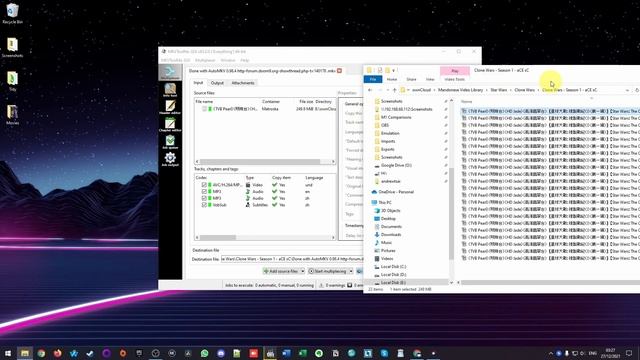Select M1 Comparisons folder in sidebar
This screenshot has height=360, width=640.
point(396,117)
